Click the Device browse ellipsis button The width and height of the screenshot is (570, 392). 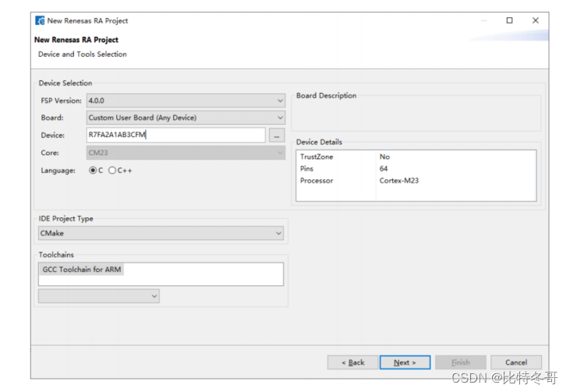(277, 136)
